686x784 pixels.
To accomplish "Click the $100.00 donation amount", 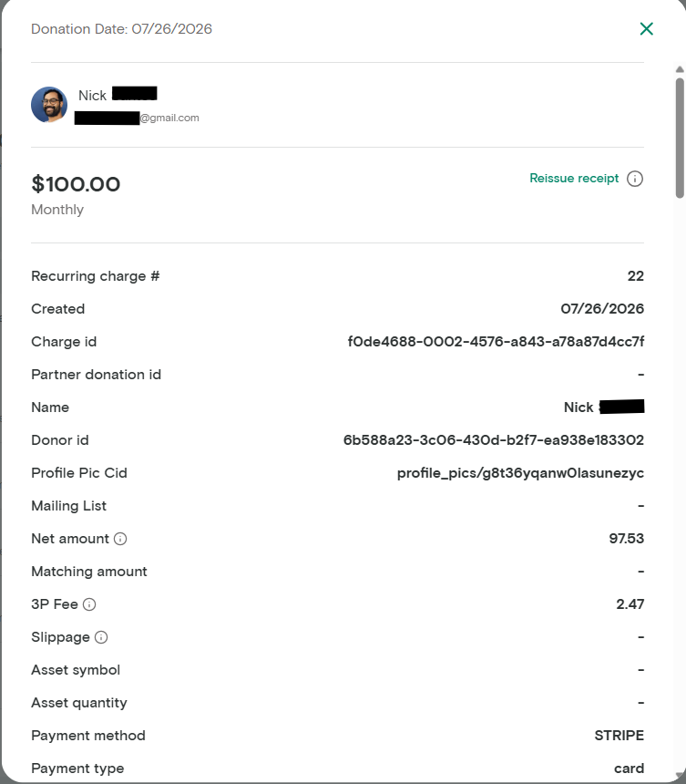I will pos(76,184).
